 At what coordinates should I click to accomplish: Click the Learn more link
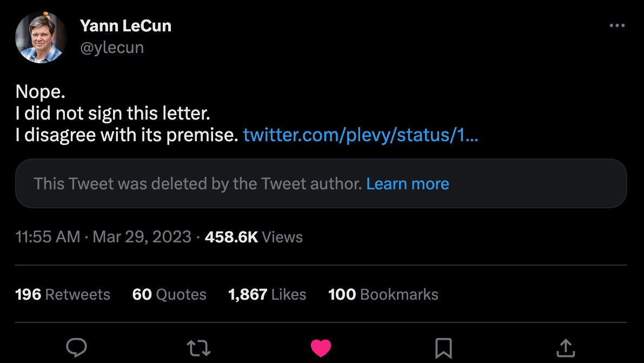[408, 184]
